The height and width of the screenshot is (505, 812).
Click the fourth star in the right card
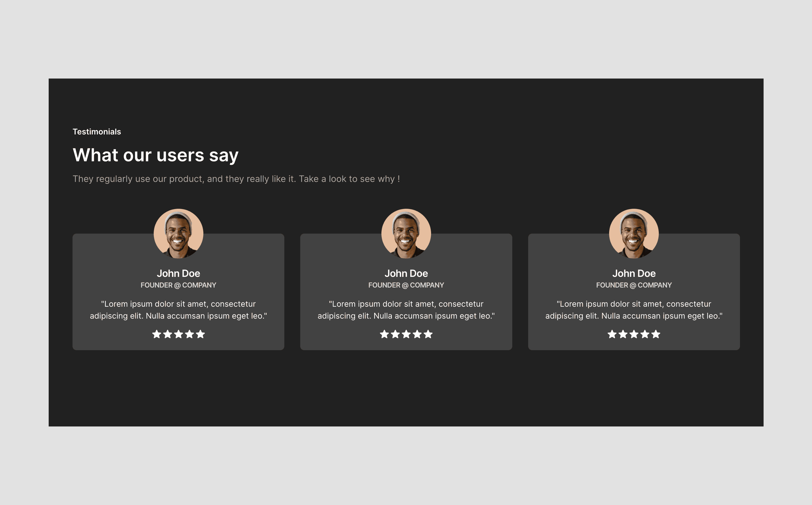645,334
